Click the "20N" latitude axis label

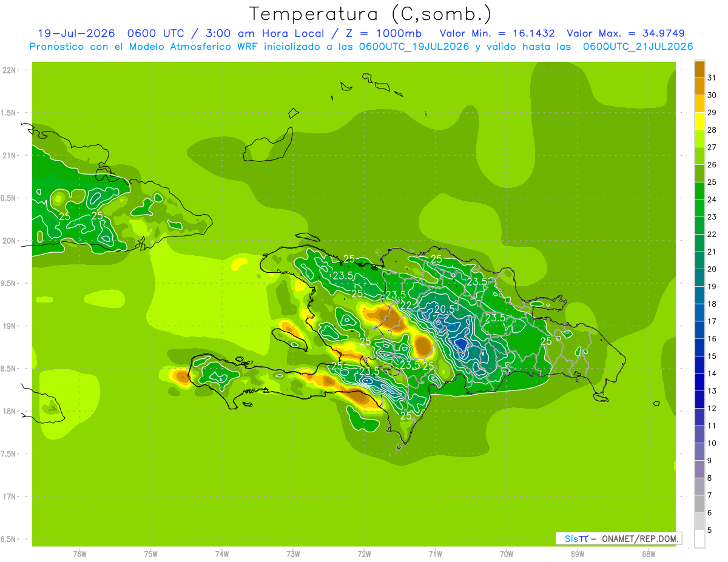click(x=9, y=241)
